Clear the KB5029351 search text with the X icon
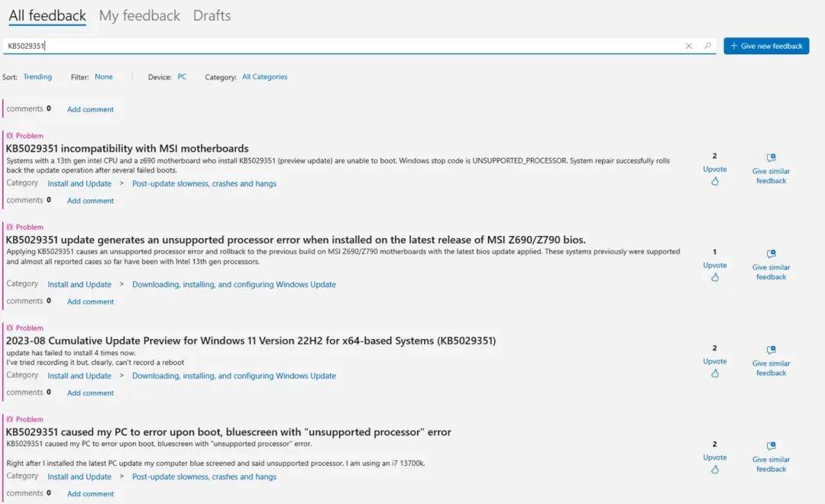This screenshot has height=504, width=825. (688, 47)
